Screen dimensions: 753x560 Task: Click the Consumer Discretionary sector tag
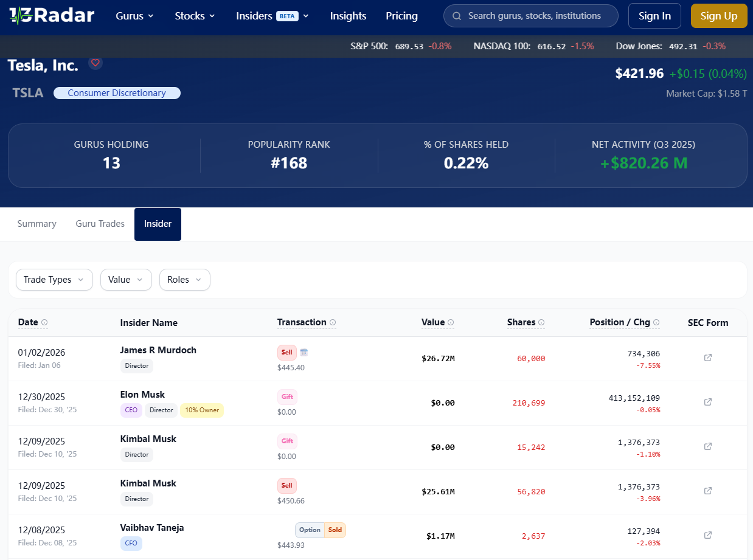point(117,93)
